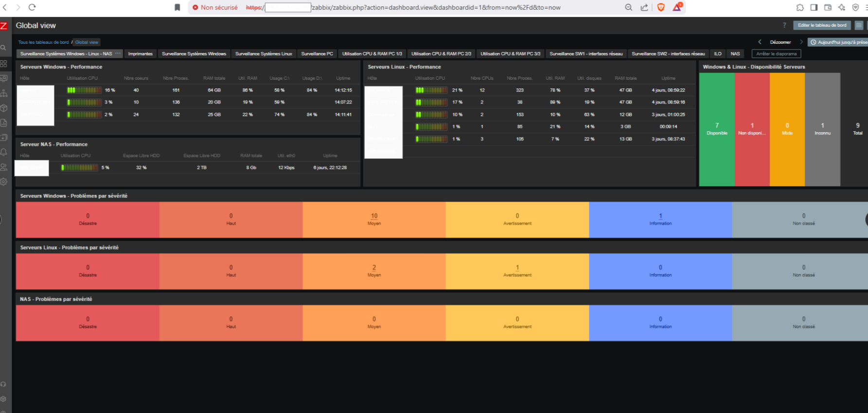This screenshot has height=413, width=868.
Task: Expand the "Aujourd'hui jusqu'à présent" time selector
Action: [838, 42]
